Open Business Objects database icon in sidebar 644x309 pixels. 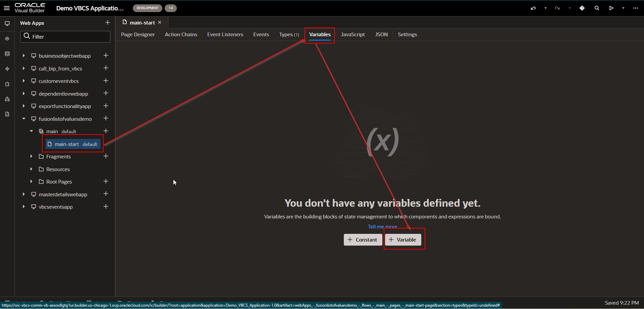coord(7,54)
